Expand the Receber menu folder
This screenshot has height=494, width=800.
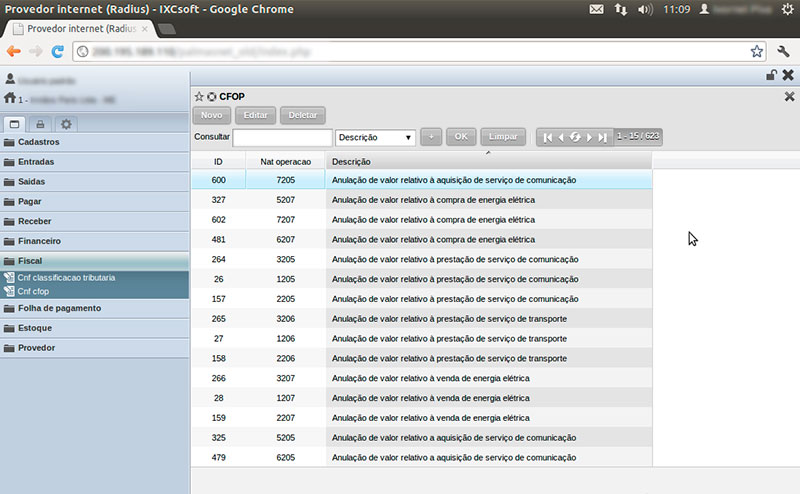point(95,221)
